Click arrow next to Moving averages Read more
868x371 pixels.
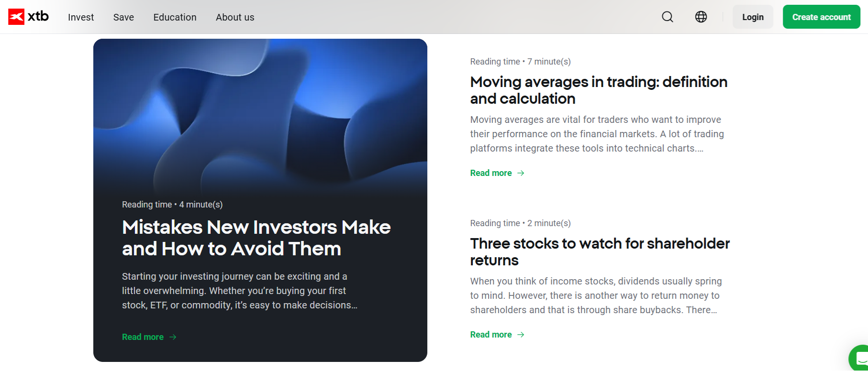pyautogui.click(x=521, y=173)
